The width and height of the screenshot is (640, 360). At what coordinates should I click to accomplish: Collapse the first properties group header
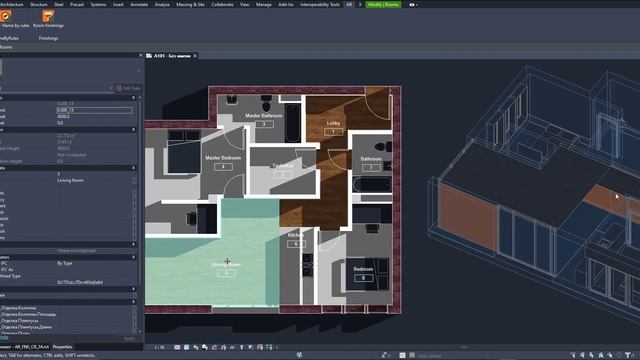click(x=133, y=98)
